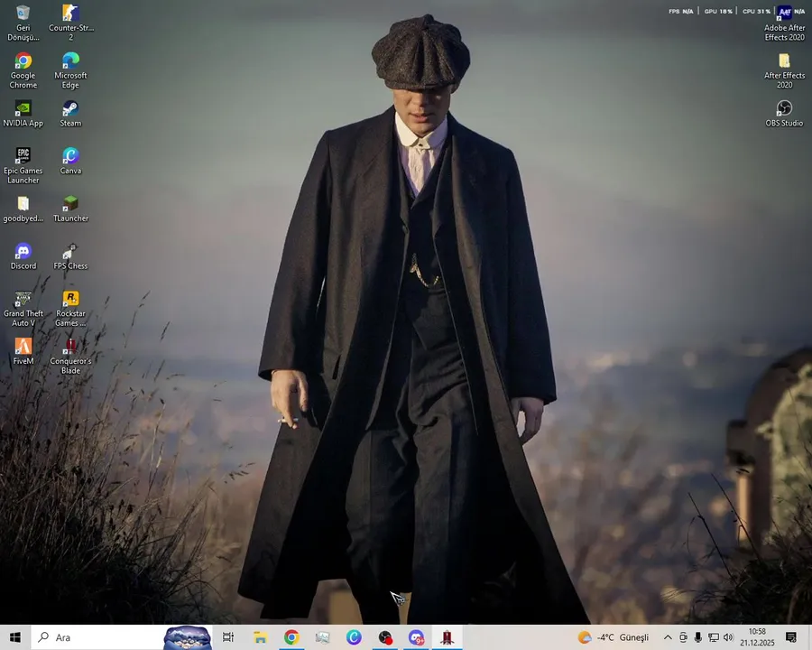This screenshot has height=650, width=812.
Task: Open Canva from the taskbar
Action: tap(354, 637)
